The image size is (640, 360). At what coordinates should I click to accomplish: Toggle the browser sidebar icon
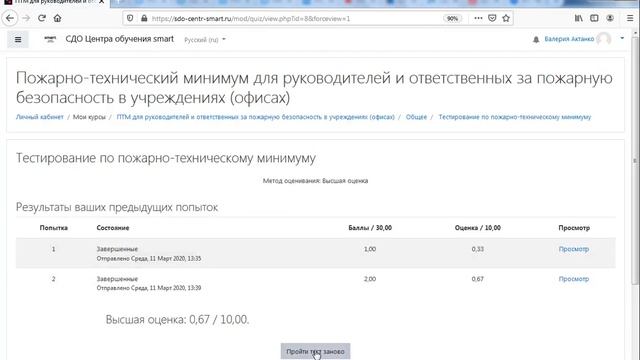click(594, 18)
